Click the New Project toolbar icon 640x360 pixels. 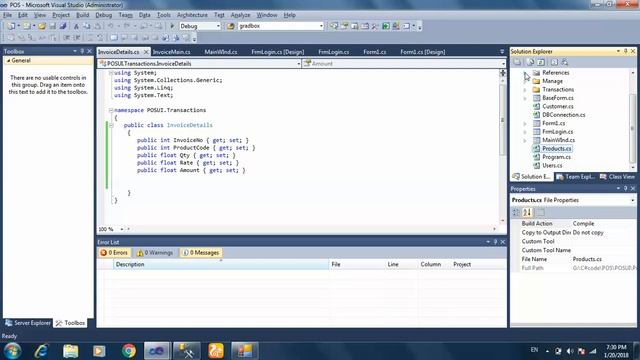[11, 26]
